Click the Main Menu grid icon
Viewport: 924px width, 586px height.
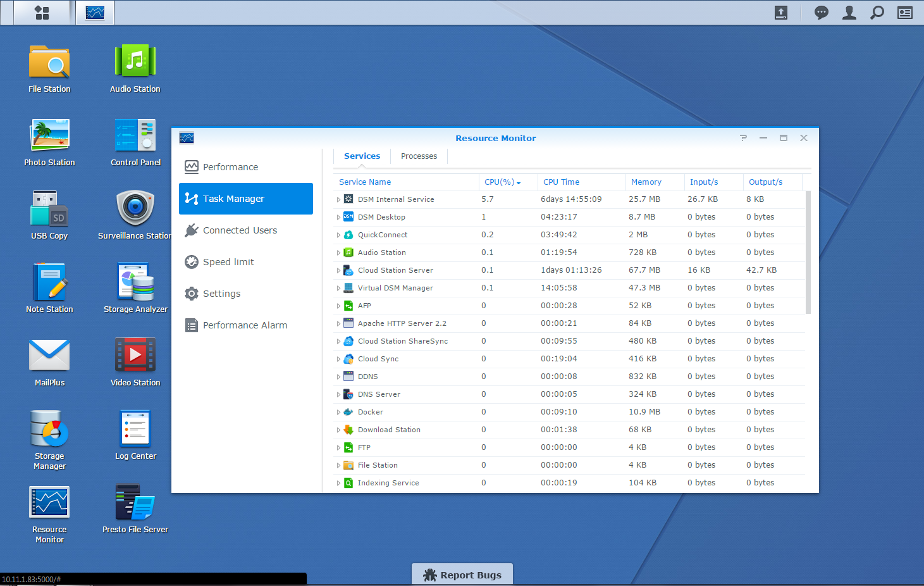[x=42, y=13]
